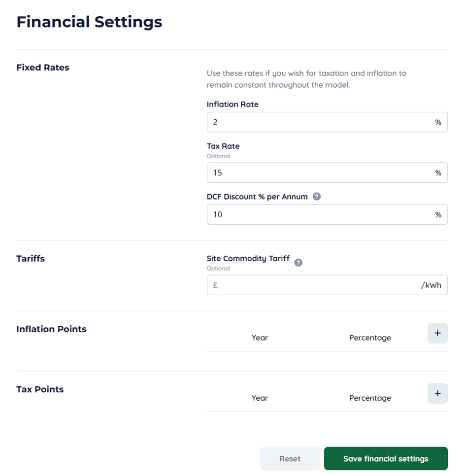Select the pound symbol in the tariff field
The image size is (463, 476).
(x=215, y=285)
